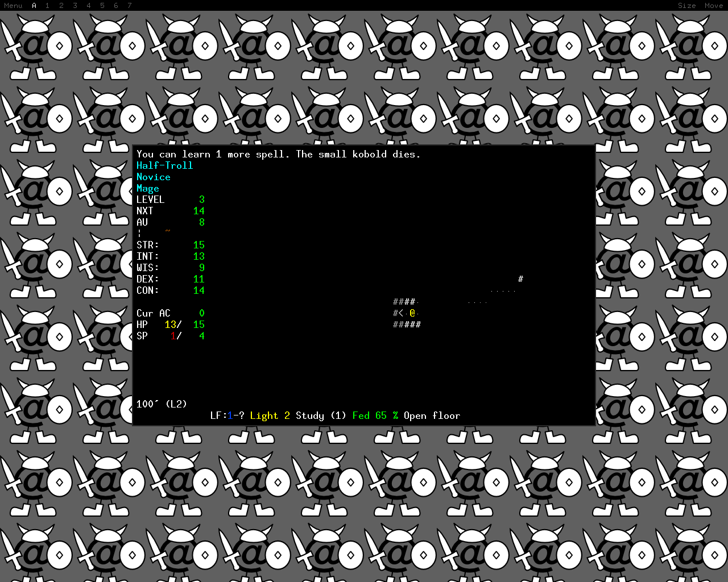This screenshot has height=582, width=728.
Task: Click the "100' (L2)" depth indicator
Action: click(x=162, y=404)
